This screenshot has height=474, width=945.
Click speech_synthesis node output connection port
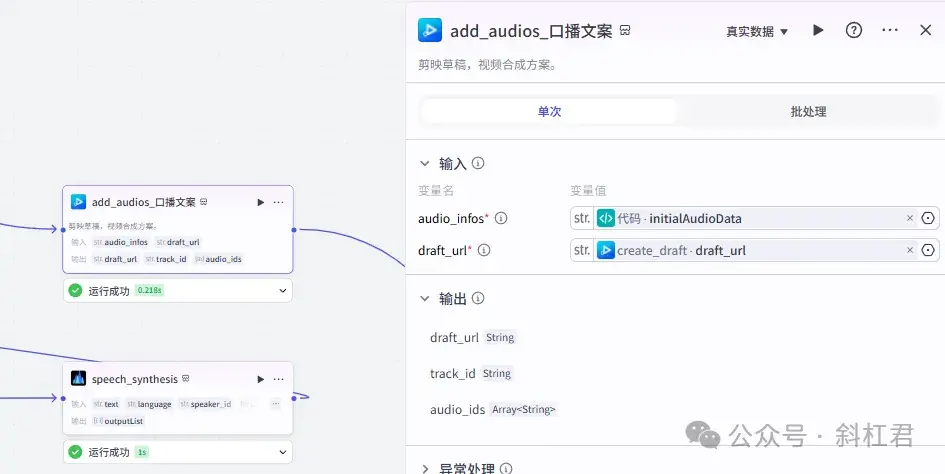click(294, 398)
